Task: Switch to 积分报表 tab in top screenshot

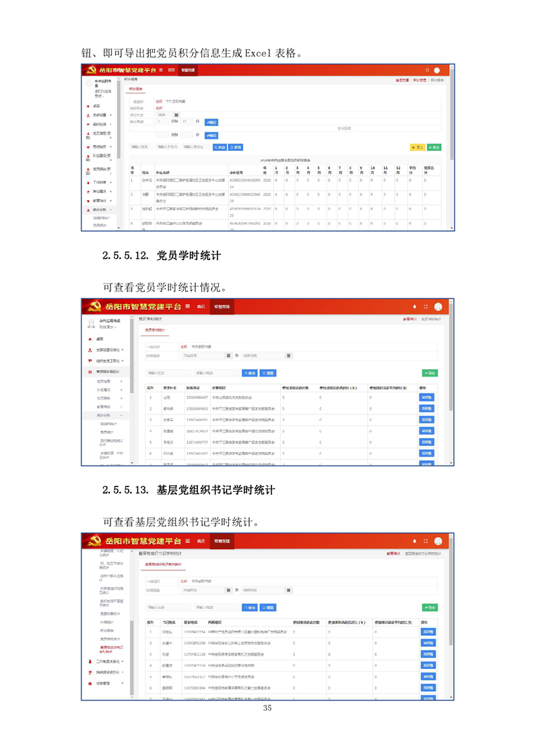Action: point(135,88)
